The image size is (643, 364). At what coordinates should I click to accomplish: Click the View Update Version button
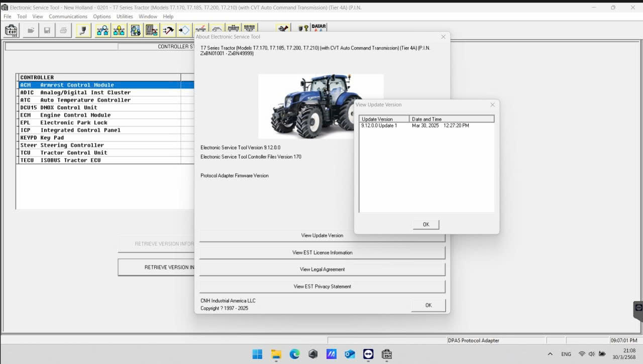coord(322,235)
